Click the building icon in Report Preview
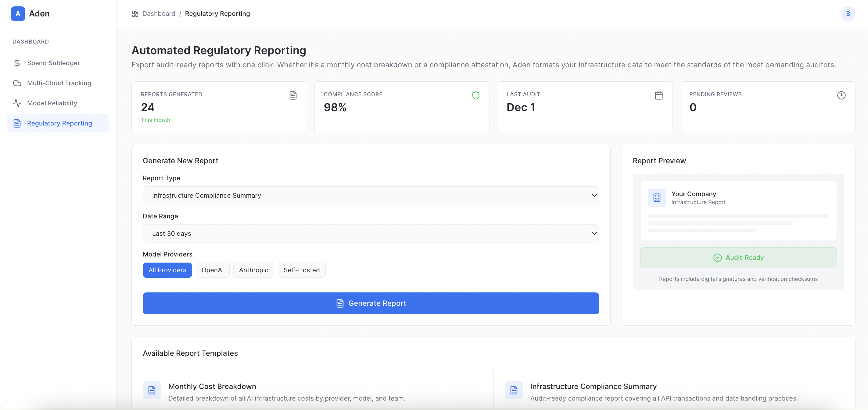 (656, 198)
